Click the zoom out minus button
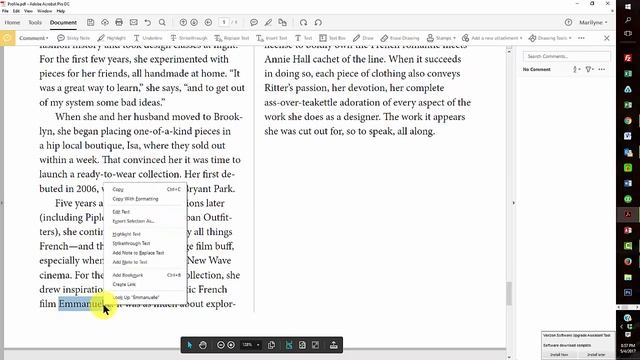640x360 pixels. coord(220,345)
